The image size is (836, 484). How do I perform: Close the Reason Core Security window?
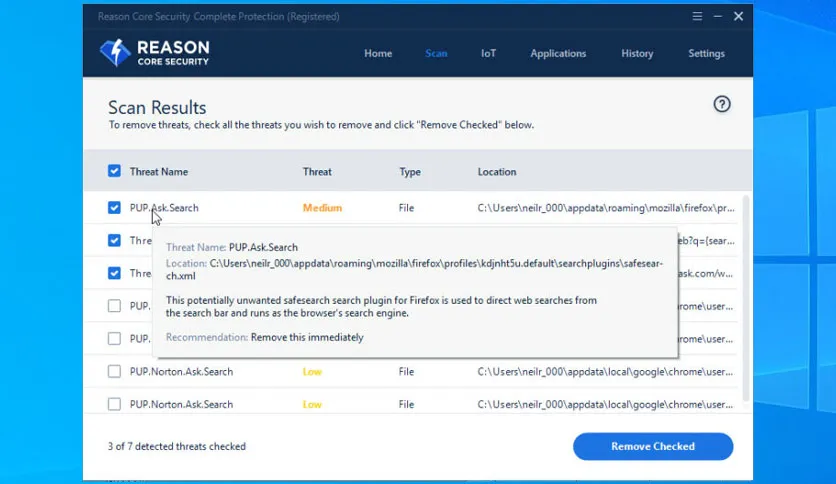[738, 16]
